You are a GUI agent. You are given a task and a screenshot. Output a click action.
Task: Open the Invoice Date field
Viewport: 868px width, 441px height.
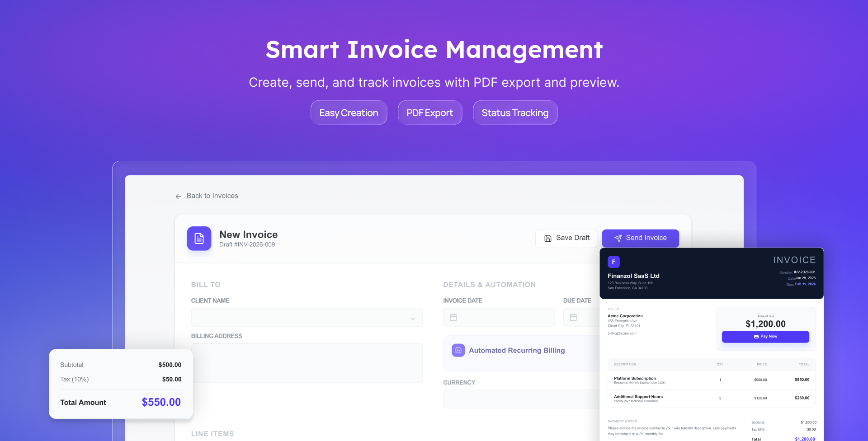[499, 318]
